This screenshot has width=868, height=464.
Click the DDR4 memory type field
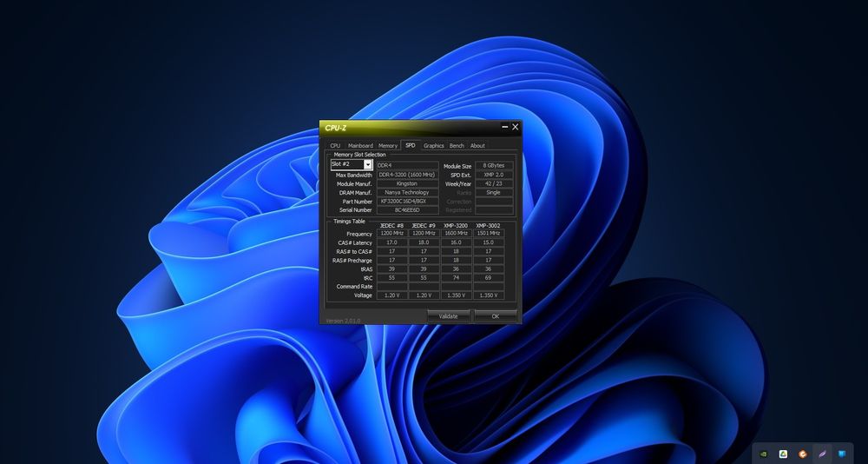coord(408,166)
